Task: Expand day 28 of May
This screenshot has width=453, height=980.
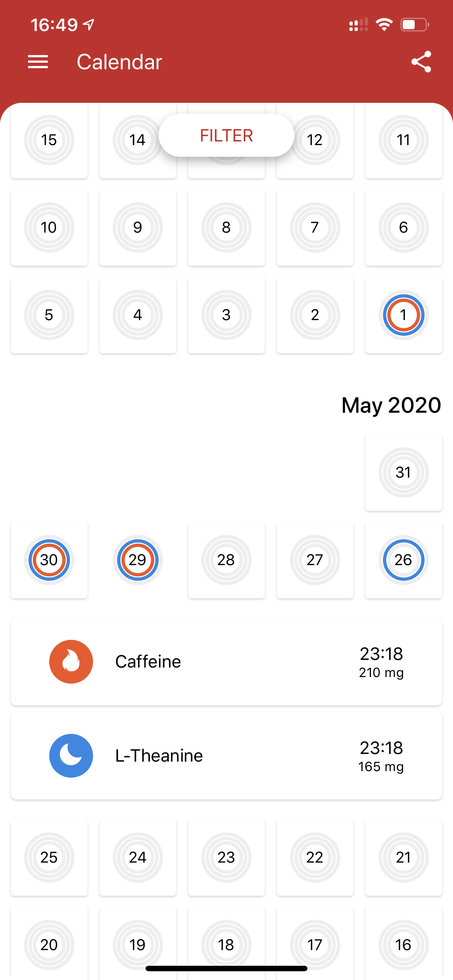Action: (226, 560)
